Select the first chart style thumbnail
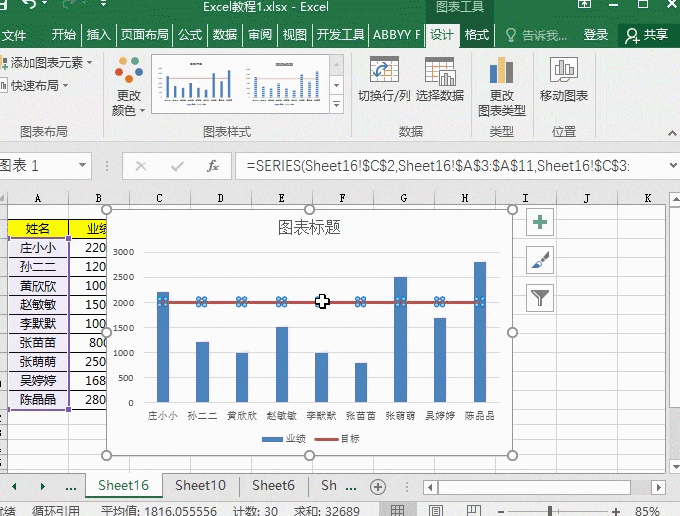Viewport: 680px width, 516px height. [196, 84]
